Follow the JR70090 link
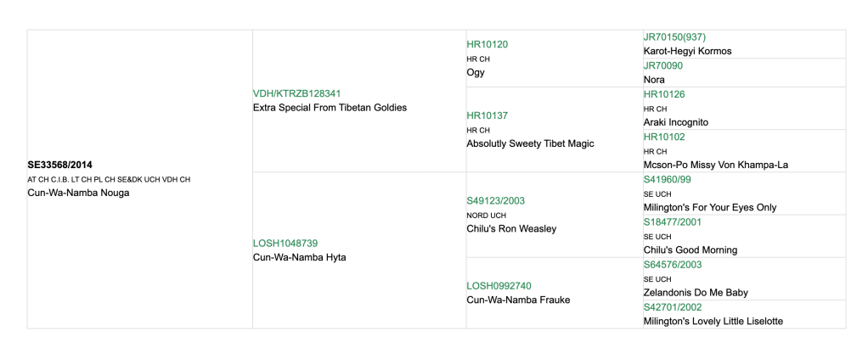The image size is (868, 359). (663, 66)
